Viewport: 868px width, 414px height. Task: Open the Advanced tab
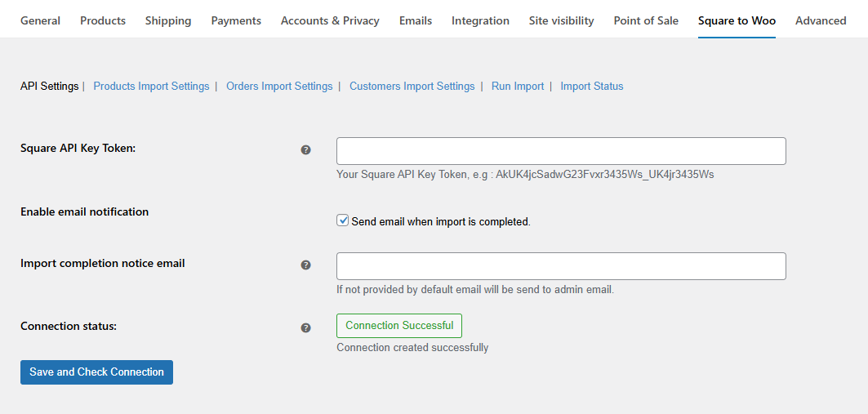coord(821,20)
